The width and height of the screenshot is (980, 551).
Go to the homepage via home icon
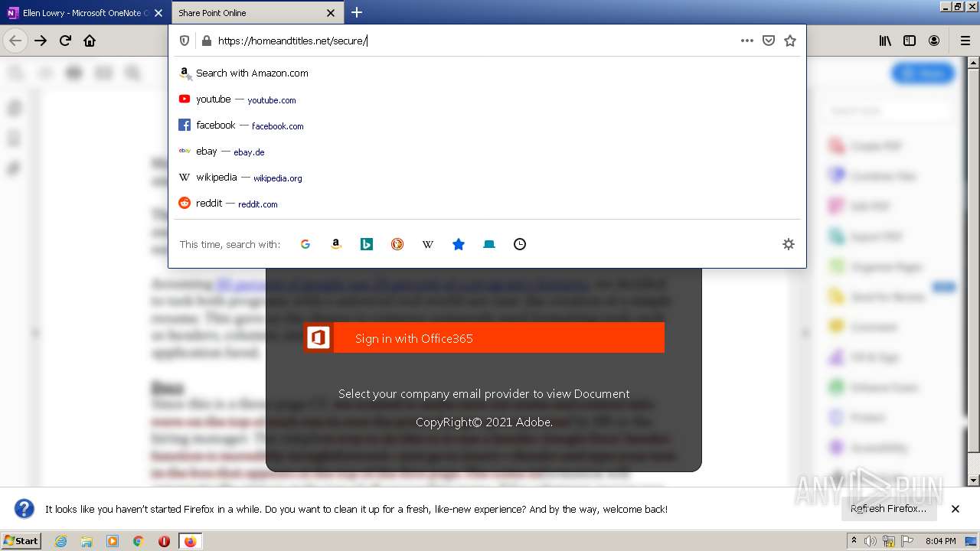tap(90, 40)
